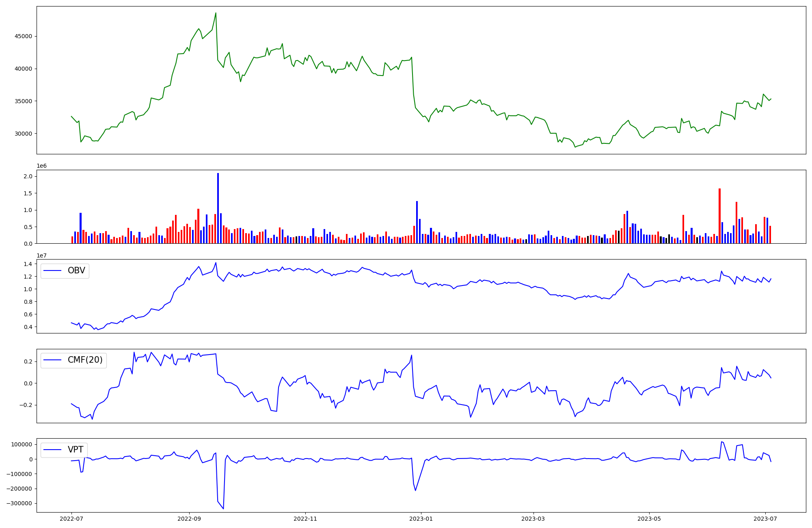Image resolution: width=812 pixels, height=528 pixels.
Task: Click the 45000 price axis label
Action: coord(23,37)
